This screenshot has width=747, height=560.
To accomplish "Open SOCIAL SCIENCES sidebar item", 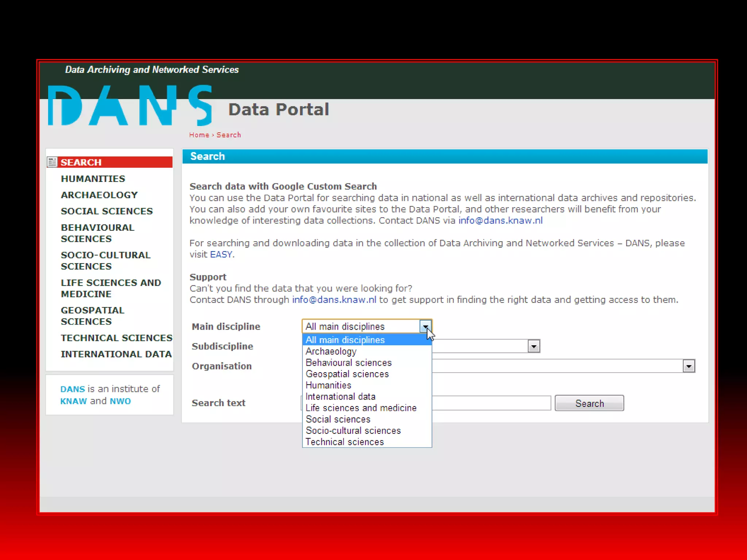I will pos(107,211).
